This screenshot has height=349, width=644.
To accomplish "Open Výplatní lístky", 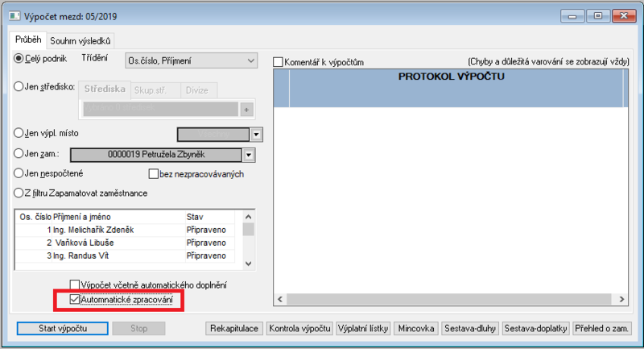I will tap(363, 328).
